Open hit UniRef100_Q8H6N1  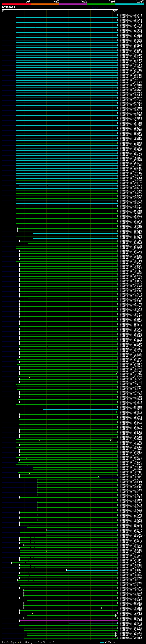(x=131, y=75)
